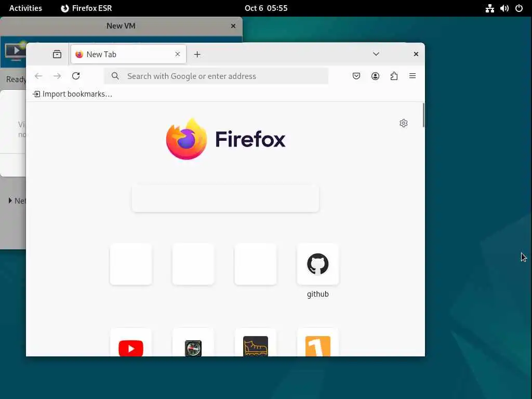532x399 pixels.
Task: Open the compass icon shortcut tile
Action: point(193,342)
